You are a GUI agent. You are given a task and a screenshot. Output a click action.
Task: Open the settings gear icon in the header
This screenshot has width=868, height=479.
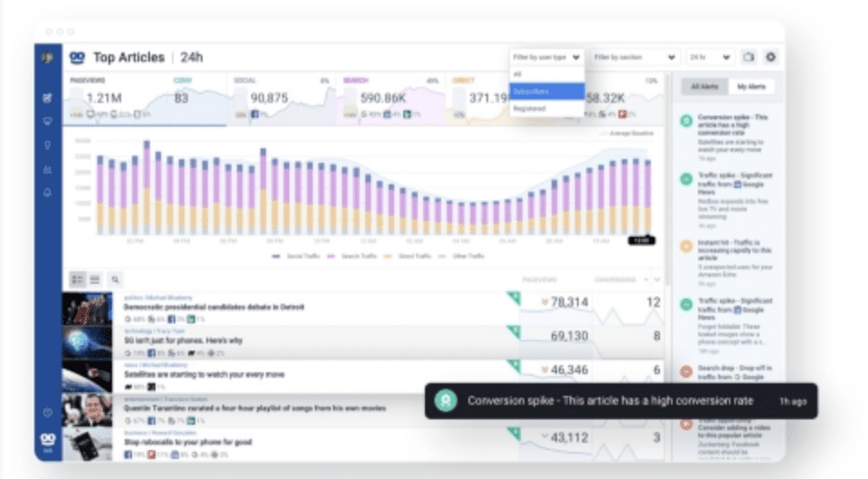(x=770, y=57)
